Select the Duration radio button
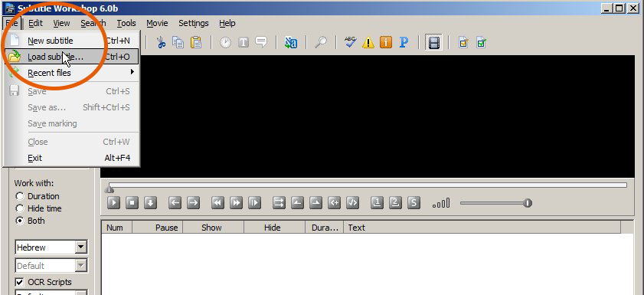This screenshot has height=295, width=644. click(x=19, y=196)
